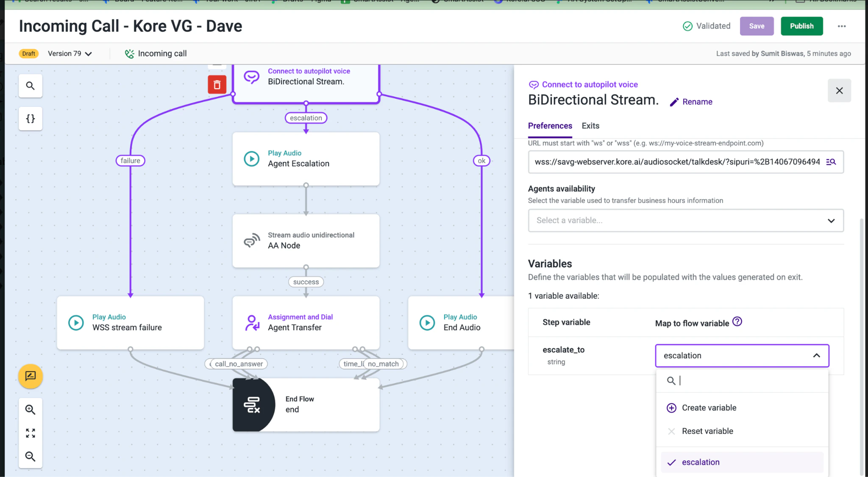Zoom in on the flow canvas
This screenshot has width=868, height=477.
pos(30,409)
